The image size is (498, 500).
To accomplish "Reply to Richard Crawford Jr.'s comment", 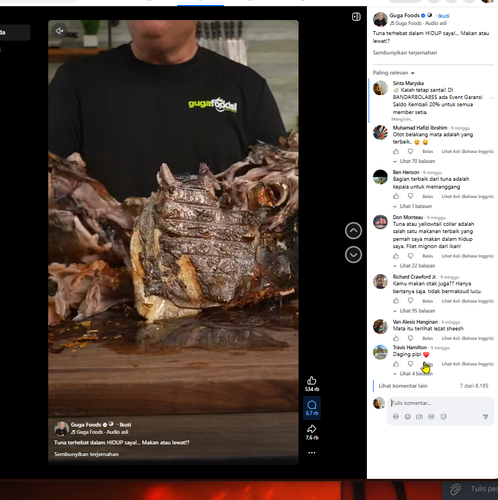I will pyautogui.click(x=428, y=301).
